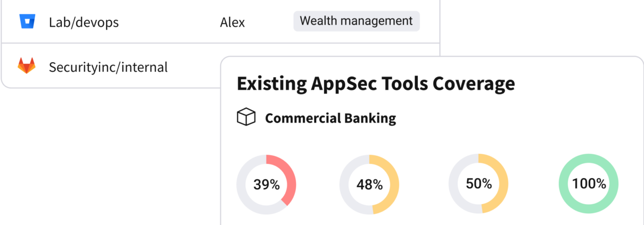Viewport: 644px width, 225px height.
Task: Click the owner name Alex
Action: (233, 22)
